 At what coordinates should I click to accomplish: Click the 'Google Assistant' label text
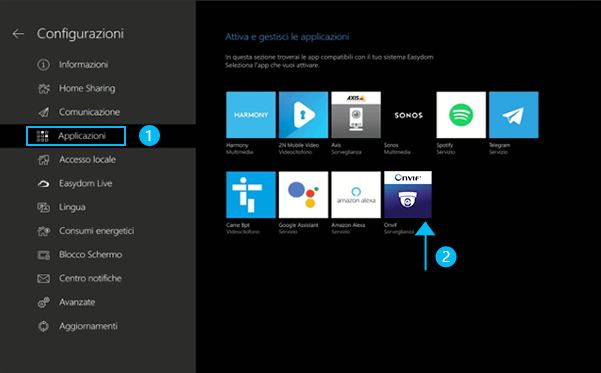[x=299, y=225]
